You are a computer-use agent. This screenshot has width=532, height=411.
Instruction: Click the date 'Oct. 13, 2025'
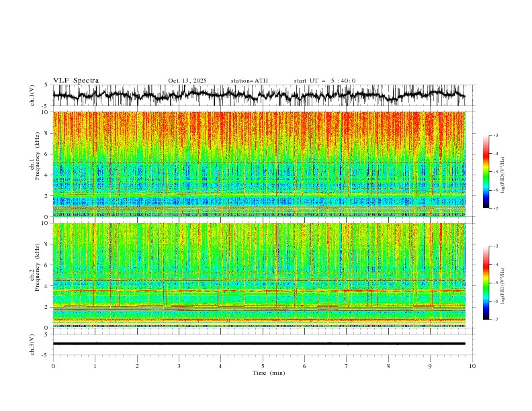(187, 81)
